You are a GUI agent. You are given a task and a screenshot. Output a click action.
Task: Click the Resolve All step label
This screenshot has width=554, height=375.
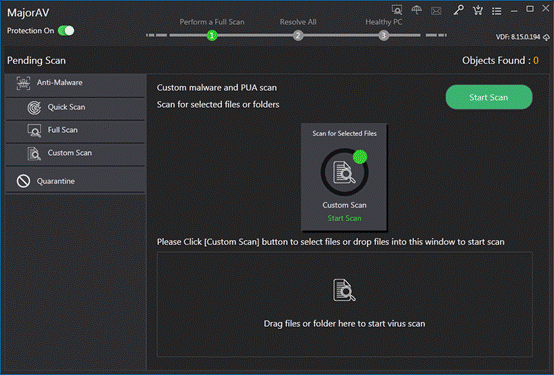298,22
